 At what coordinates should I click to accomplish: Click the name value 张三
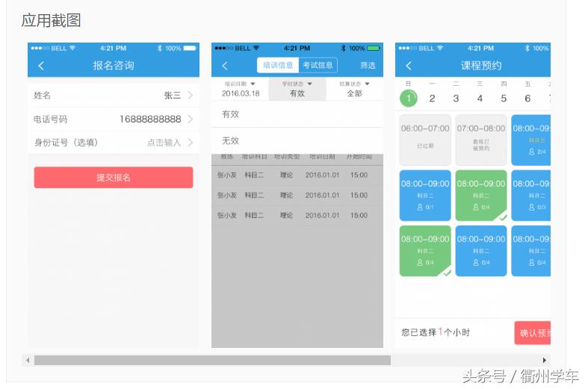pyautogui.click(x=173, y=95)
